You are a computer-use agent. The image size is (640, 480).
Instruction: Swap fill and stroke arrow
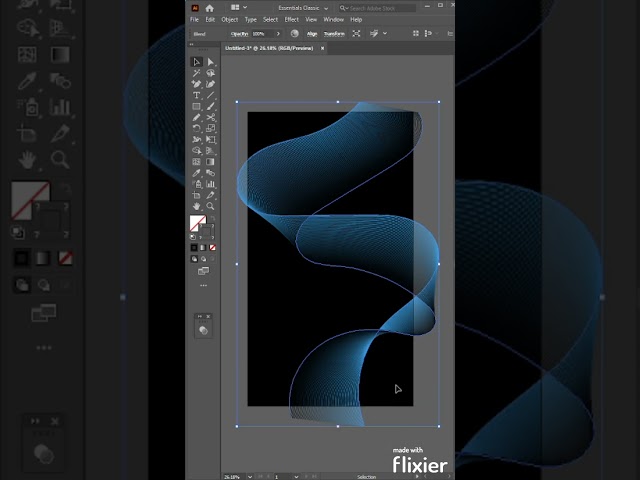click(x=212, y=219)
